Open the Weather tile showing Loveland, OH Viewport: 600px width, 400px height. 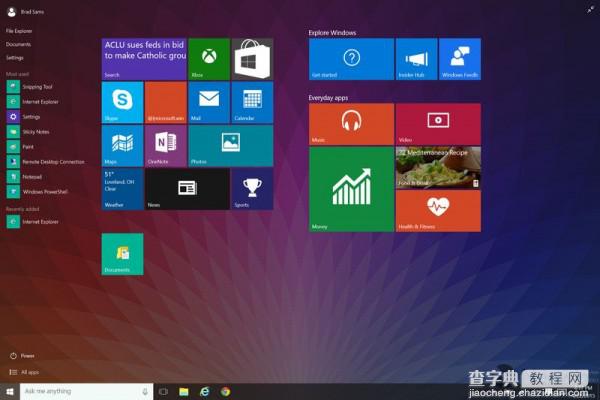click(122, 189)
